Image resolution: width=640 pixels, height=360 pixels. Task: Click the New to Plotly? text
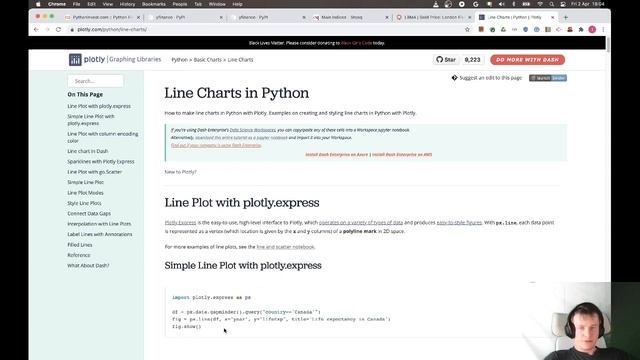coord(180,172)
